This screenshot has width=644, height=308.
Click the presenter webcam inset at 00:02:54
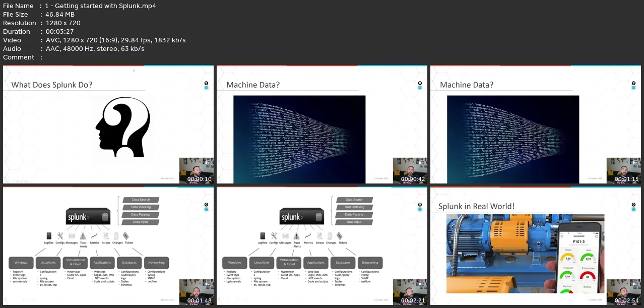click(x=624, y=292)
